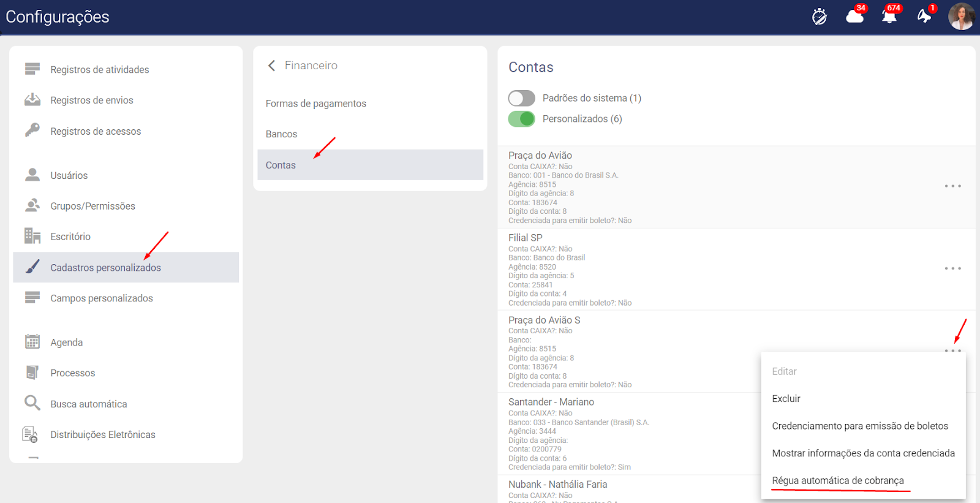
Task: Click the key icon for Registros de acessos
Action: (x=32, y=130)
